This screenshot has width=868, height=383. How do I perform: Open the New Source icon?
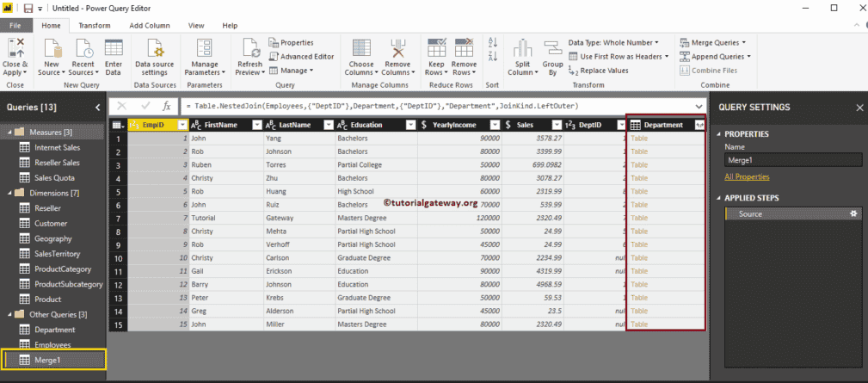pos(52,49)
